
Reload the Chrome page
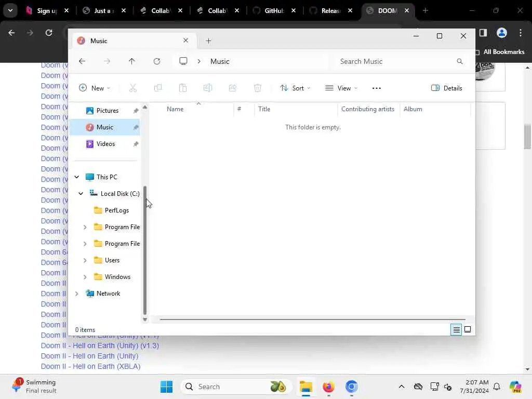click(49, 33)
